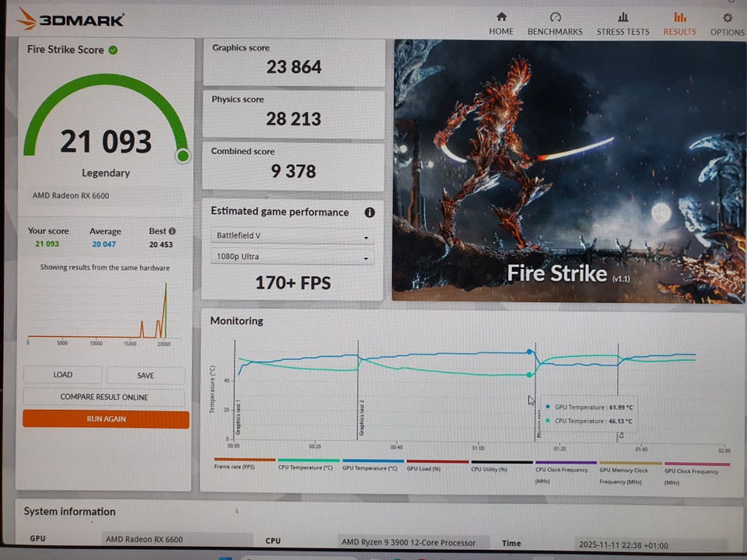Click the Graphics score value 23 864

[294, 67]
